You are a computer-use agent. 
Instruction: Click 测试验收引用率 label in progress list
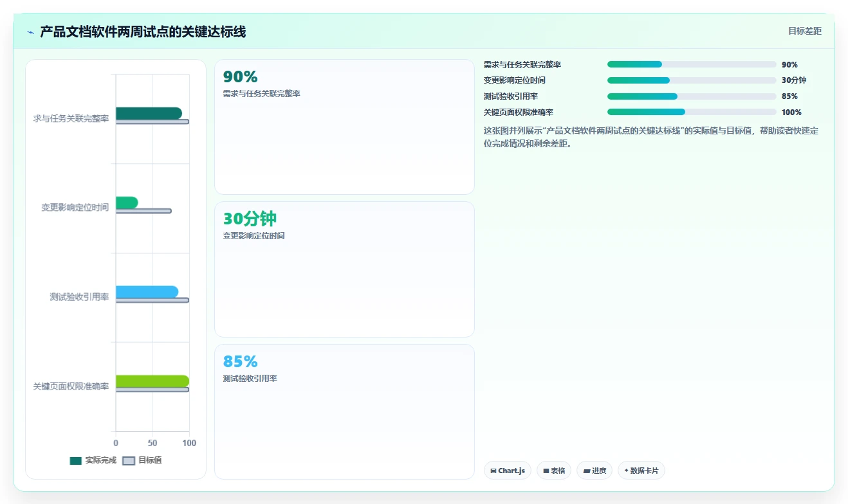(x=511, y=96)
